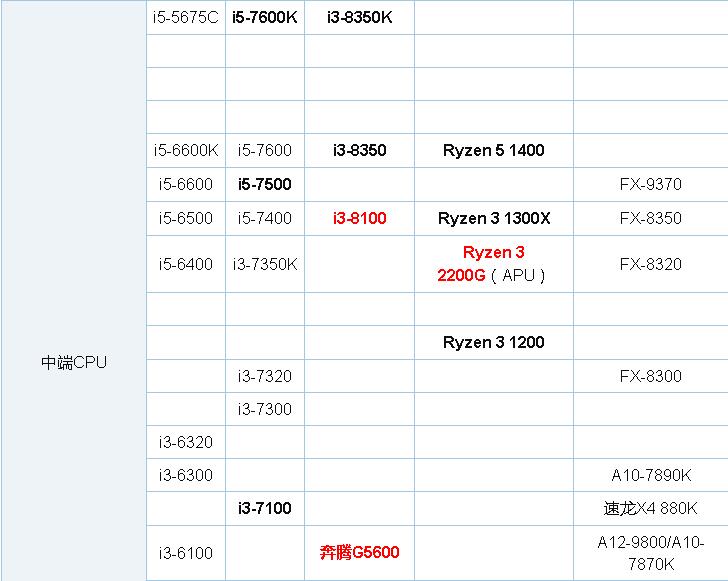
Task: Open the red 奔腾G5600 entry
Action: [x=359, y=552]
